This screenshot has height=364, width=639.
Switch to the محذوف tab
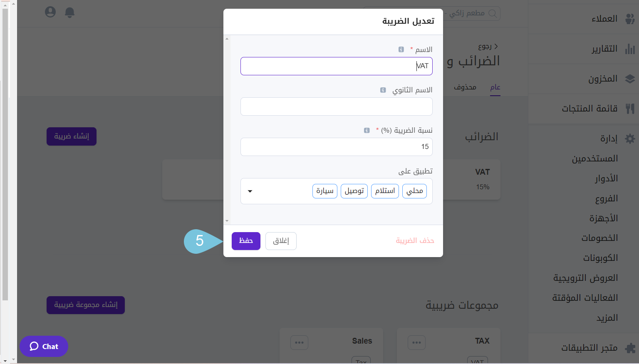[465, 87]
